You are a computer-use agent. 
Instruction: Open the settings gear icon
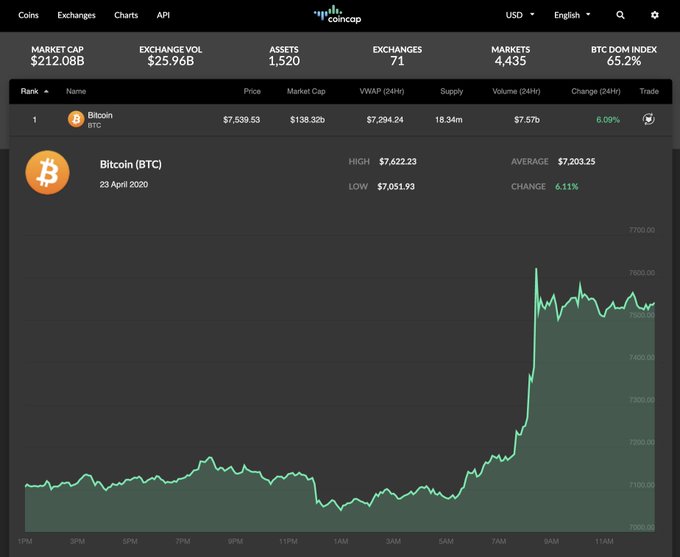pos(654,15)
